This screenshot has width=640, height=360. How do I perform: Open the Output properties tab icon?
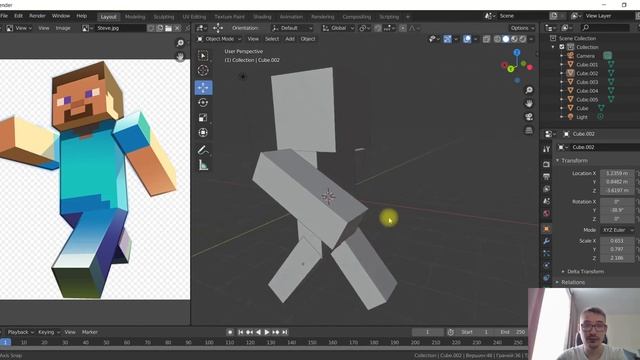(x=547, y=176)
